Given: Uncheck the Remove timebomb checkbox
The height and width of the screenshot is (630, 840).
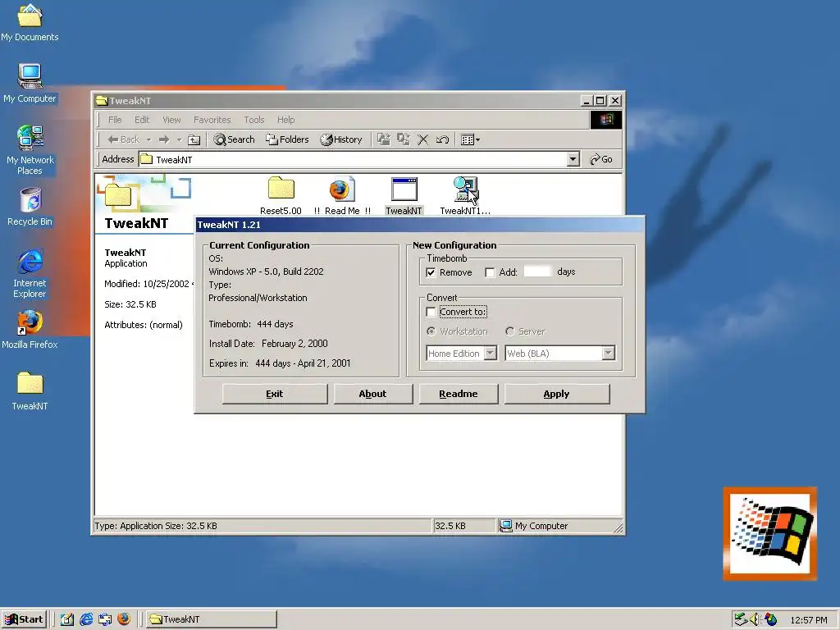Looking at the screenshot, I should (x=431, y=272).
